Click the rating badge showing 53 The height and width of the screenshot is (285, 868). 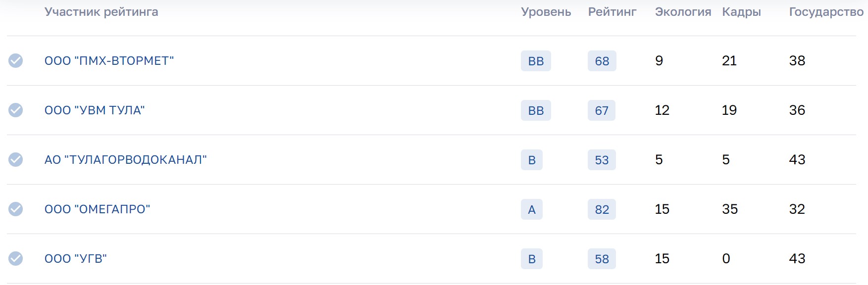(x=602, y=160)
